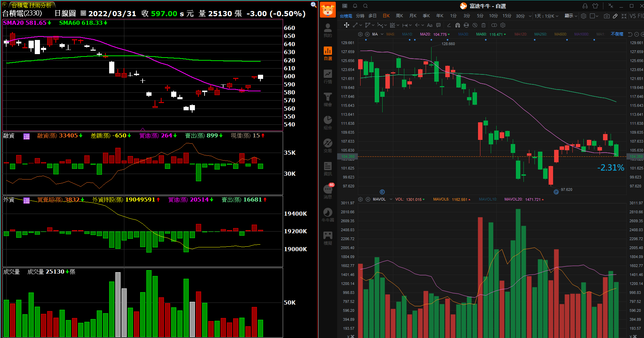Viewport: 644px width, 338px height.
Task: Expand measurement tool dropdown
Action: 410,25
